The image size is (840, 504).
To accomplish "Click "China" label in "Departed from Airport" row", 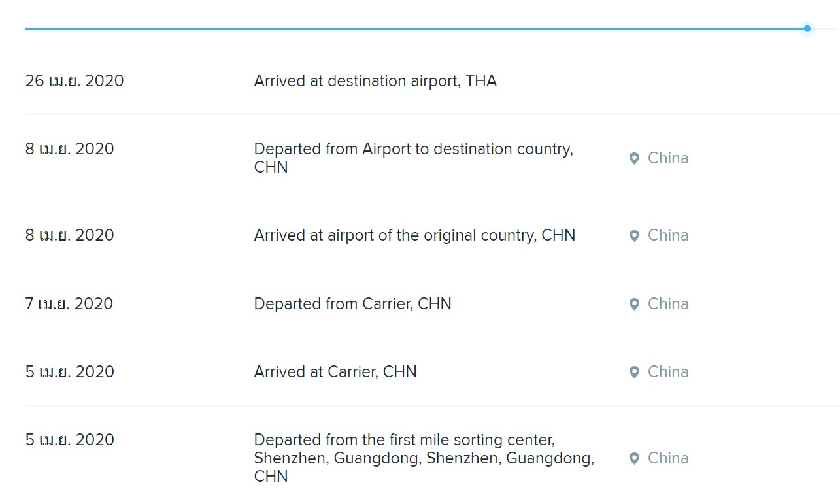I will [x=668, y=158].
